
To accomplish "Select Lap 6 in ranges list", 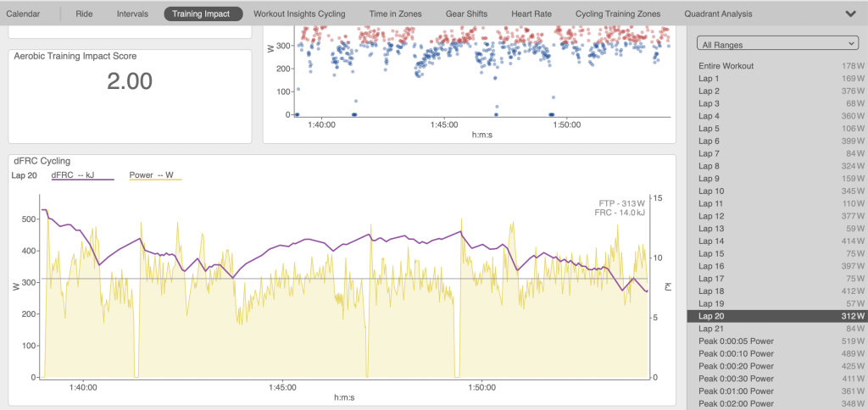I will coord(777,141).
